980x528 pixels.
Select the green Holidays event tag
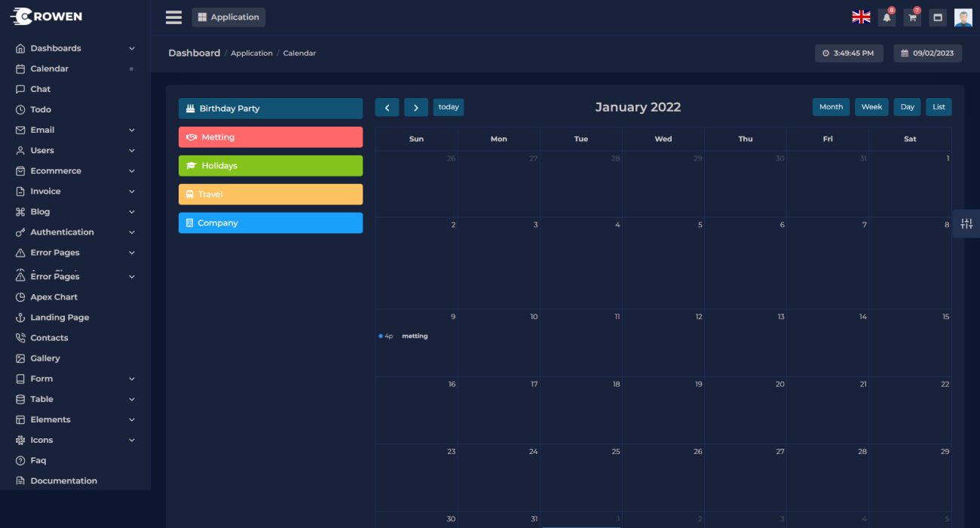tap(271, 166)
